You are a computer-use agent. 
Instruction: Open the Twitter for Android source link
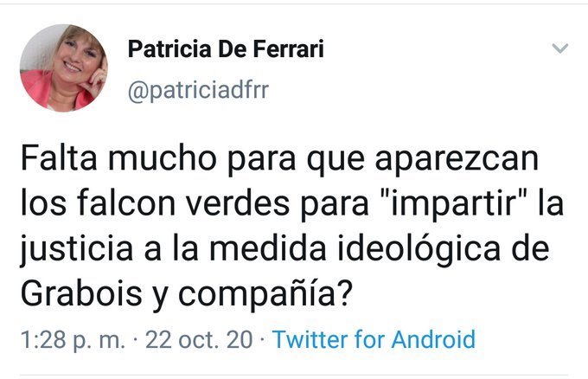coord(374,339)
